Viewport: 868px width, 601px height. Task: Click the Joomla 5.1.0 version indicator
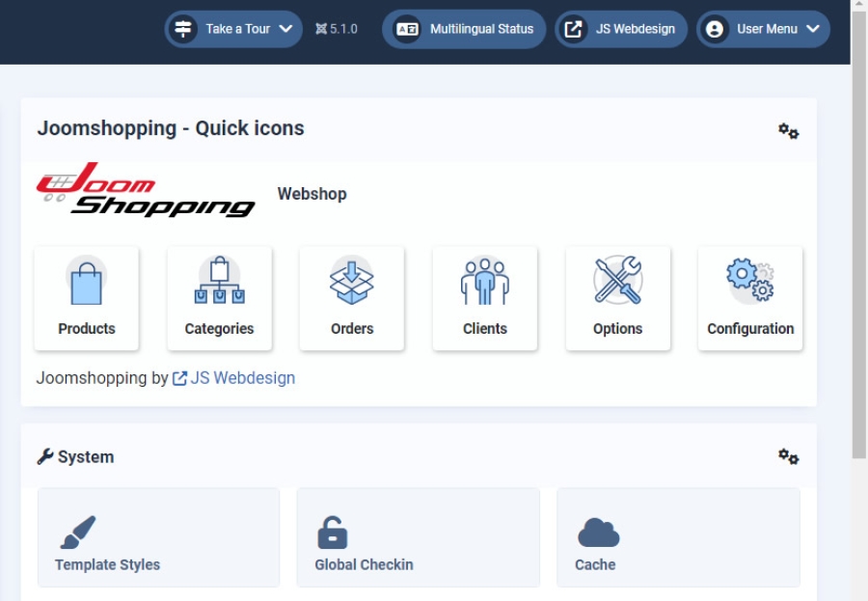(337, 29)
